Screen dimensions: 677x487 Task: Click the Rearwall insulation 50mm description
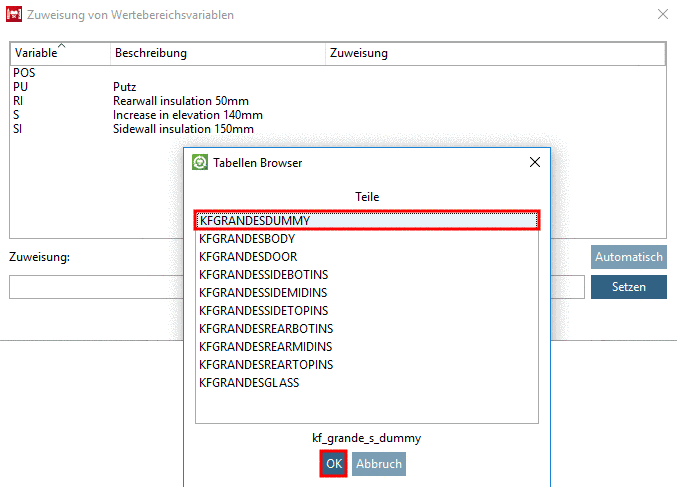(x=181, y=101)
